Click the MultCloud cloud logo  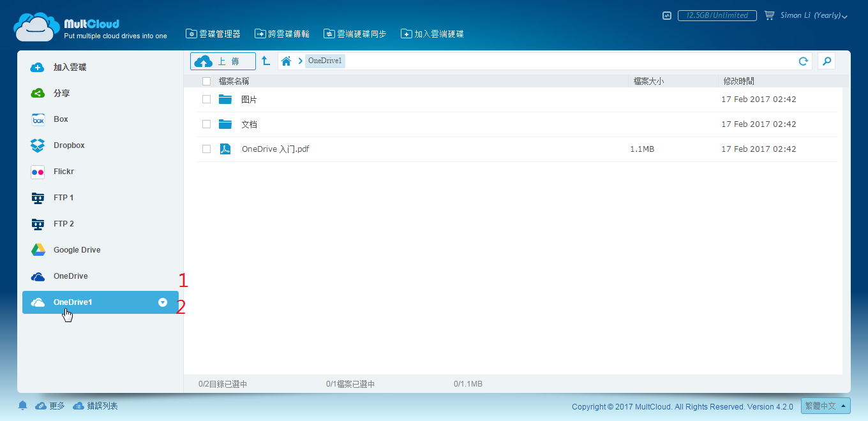click(x=36, y=27)
